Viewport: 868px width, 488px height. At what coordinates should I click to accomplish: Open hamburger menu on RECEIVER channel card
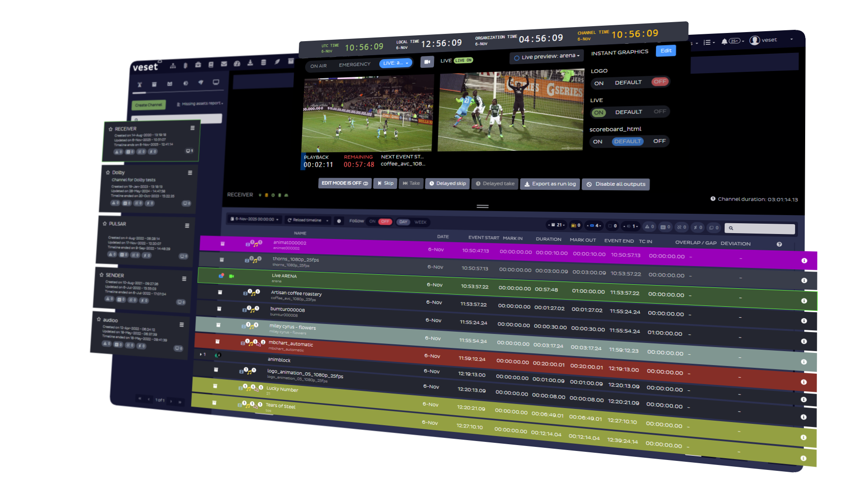pos(193,128)
